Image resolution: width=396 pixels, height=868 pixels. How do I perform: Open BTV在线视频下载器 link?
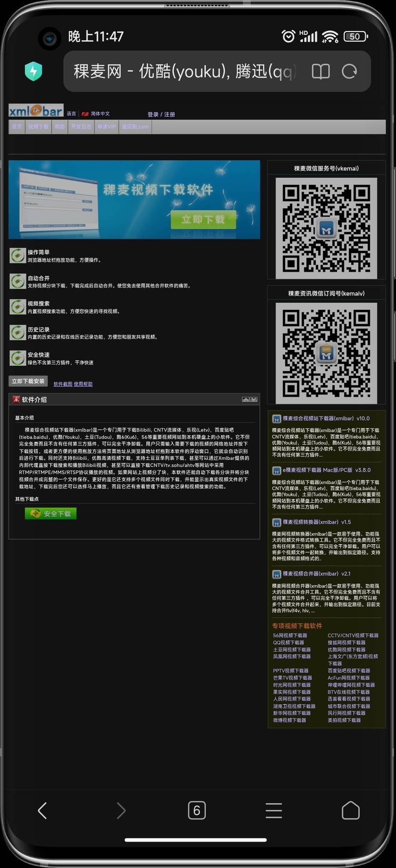click(349, 692)
